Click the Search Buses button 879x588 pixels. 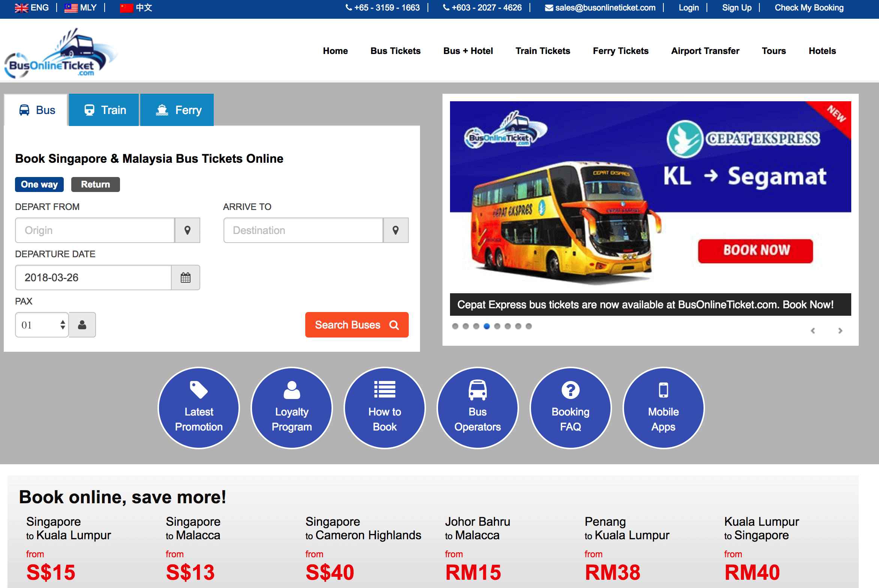(357, 325)
